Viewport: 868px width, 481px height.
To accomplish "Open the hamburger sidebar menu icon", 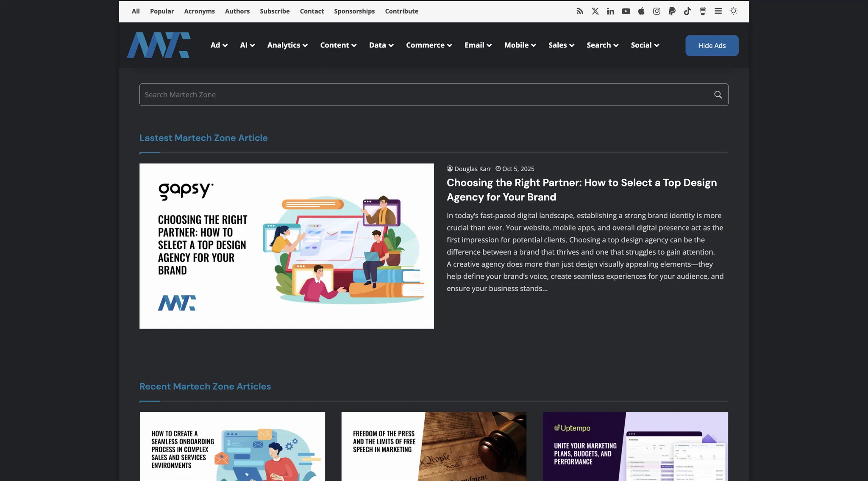I will coord(718,11).
